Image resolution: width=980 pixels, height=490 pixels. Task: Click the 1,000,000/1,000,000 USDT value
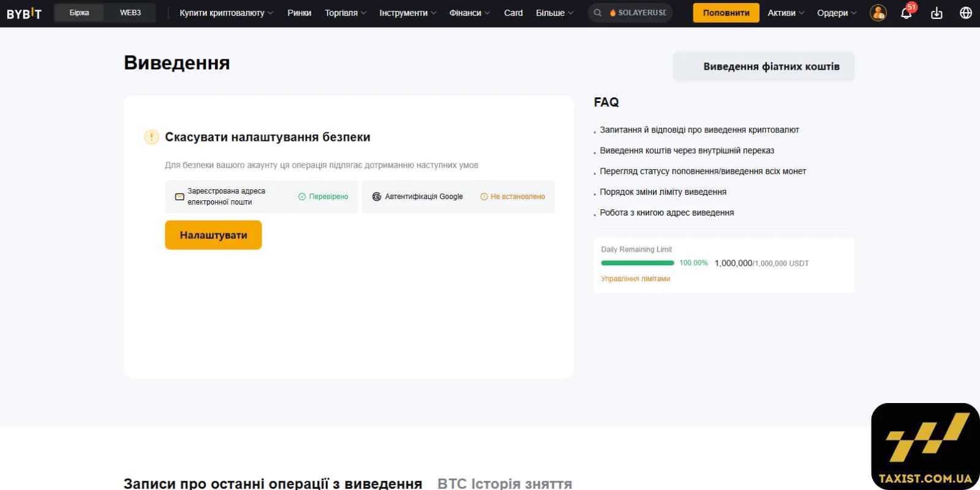point(761,263)
